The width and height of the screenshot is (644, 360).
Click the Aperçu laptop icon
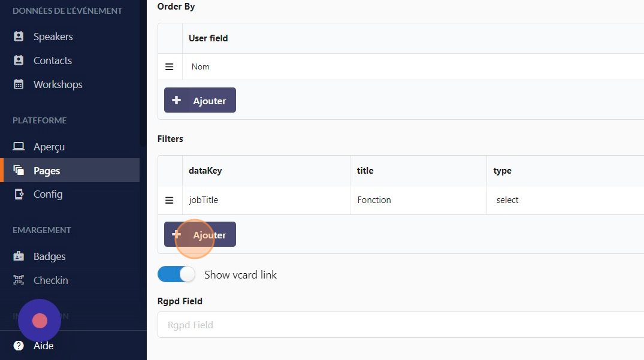click(x=19, y=147)
